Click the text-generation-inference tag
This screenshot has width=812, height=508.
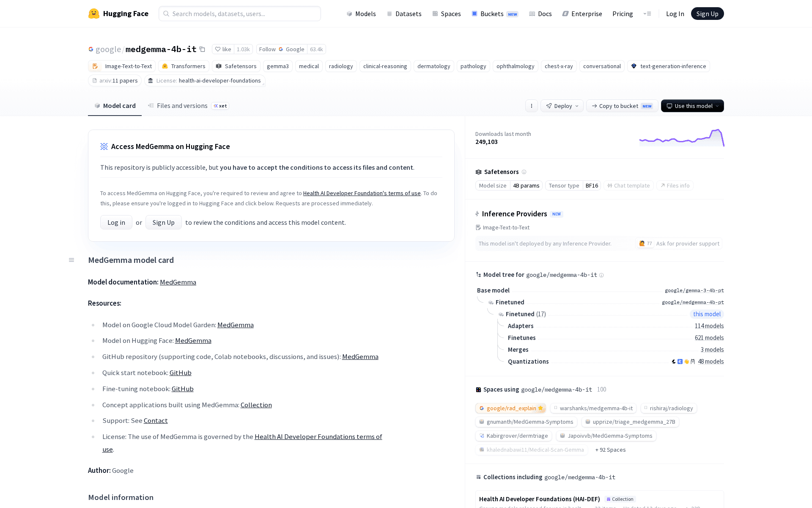[669, 66]
